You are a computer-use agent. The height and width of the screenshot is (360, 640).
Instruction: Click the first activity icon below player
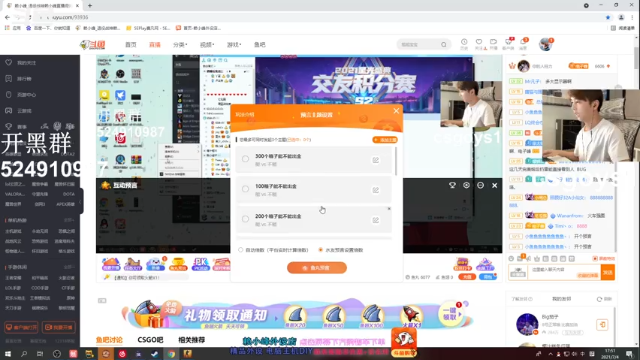[111, 264]
